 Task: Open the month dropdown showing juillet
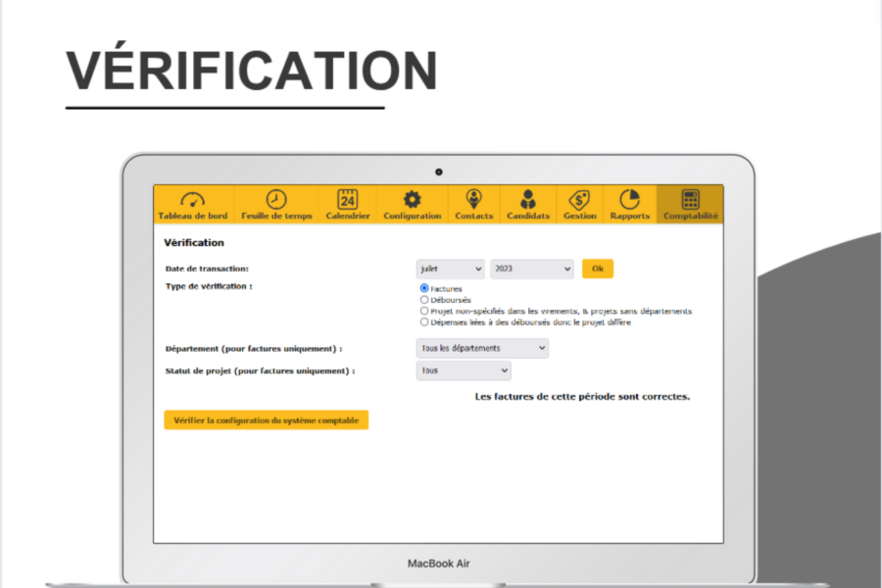pos(450,269)
